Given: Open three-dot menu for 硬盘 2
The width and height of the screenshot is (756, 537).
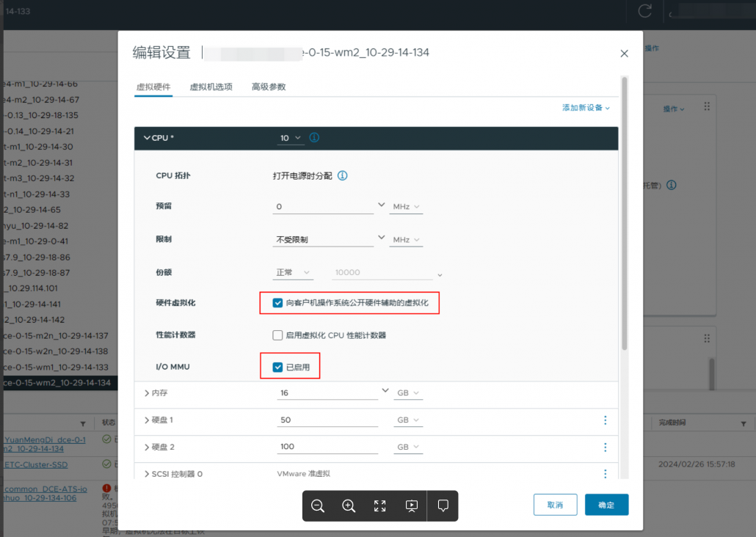Looking at the screenshot, I should 606,447.
